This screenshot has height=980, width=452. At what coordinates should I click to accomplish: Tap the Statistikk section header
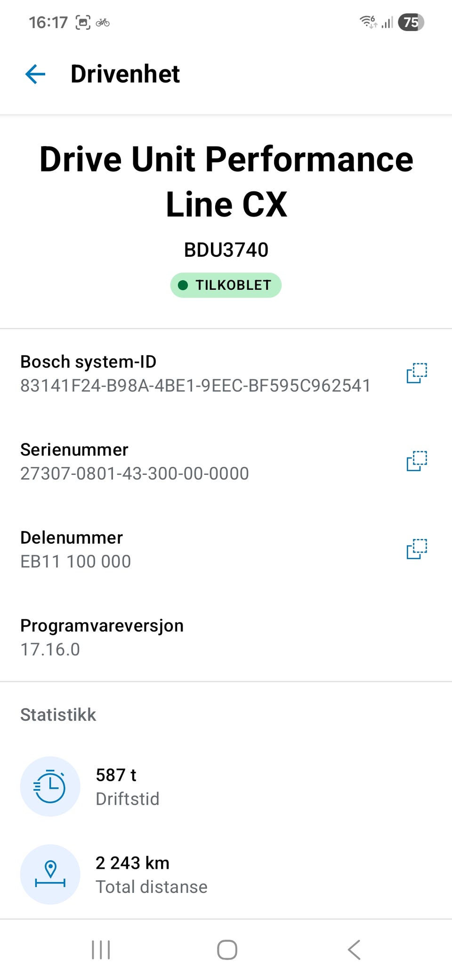tap(58, 715)
